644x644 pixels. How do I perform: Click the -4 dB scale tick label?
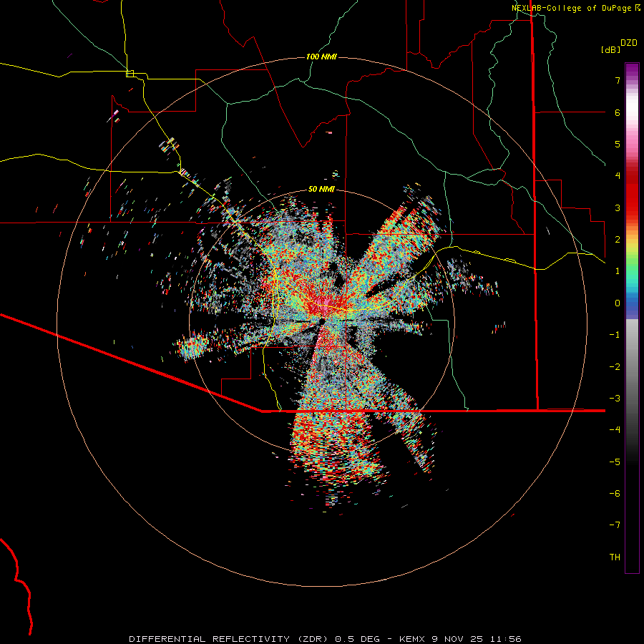click(x=615, y=430)
